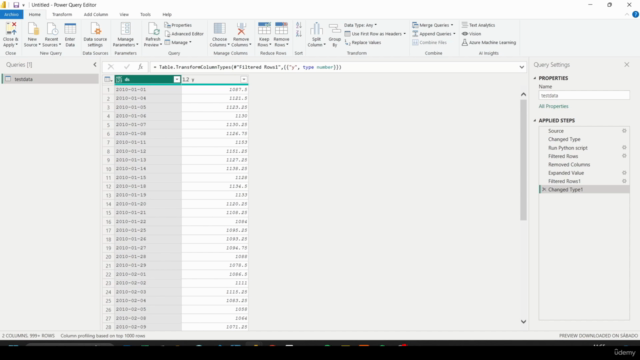The height and width of the screenshot is (360, 640).
Task: Select the Removed Columns step
Action: point(584,164)
